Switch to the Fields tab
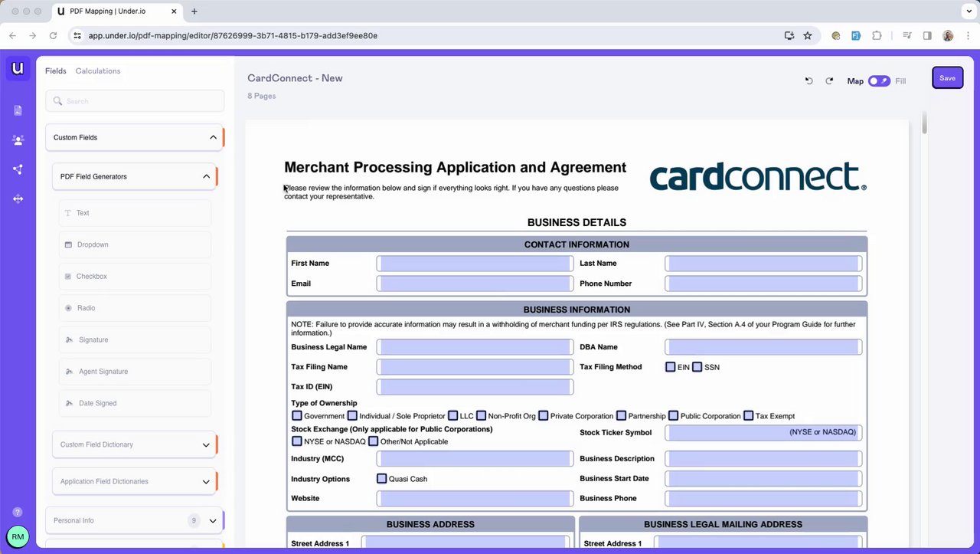980x554 pixels. 55,70
